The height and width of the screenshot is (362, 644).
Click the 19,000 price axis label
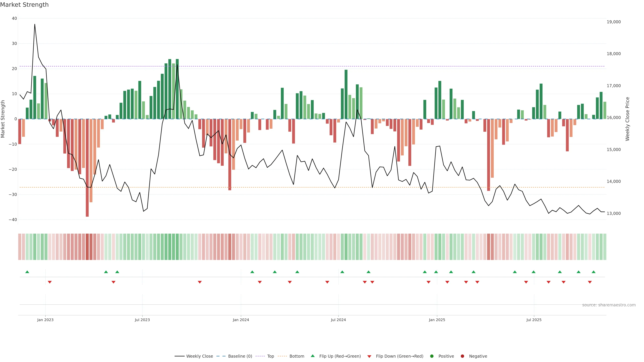613,22
